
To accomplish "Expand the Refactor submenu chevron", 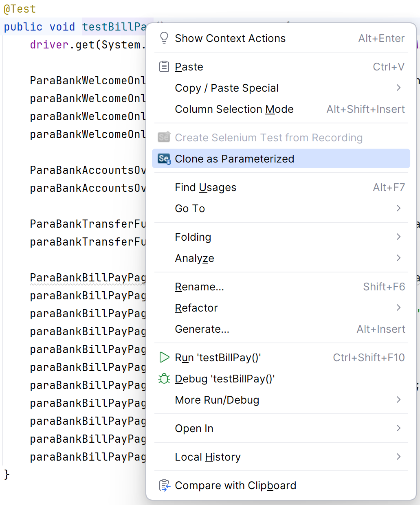I will [x=398, y=307].
